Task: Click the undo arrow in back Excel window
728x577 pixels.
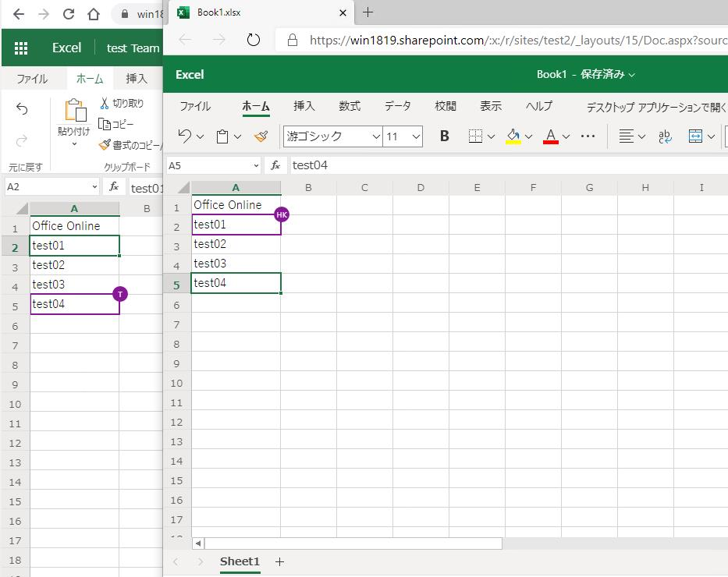Action: click(22, 109)
